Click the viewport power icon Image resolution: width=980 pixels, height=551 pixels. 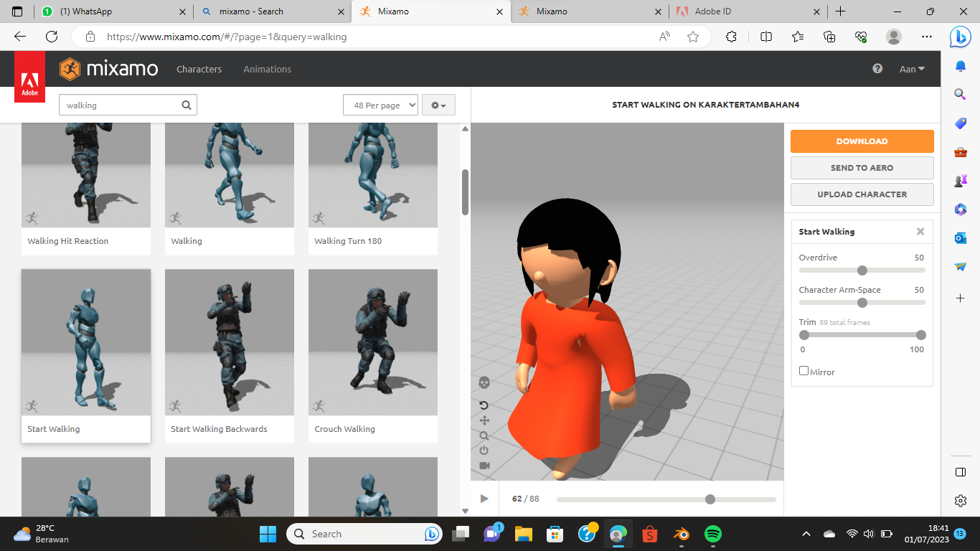(x=484, y=451)
